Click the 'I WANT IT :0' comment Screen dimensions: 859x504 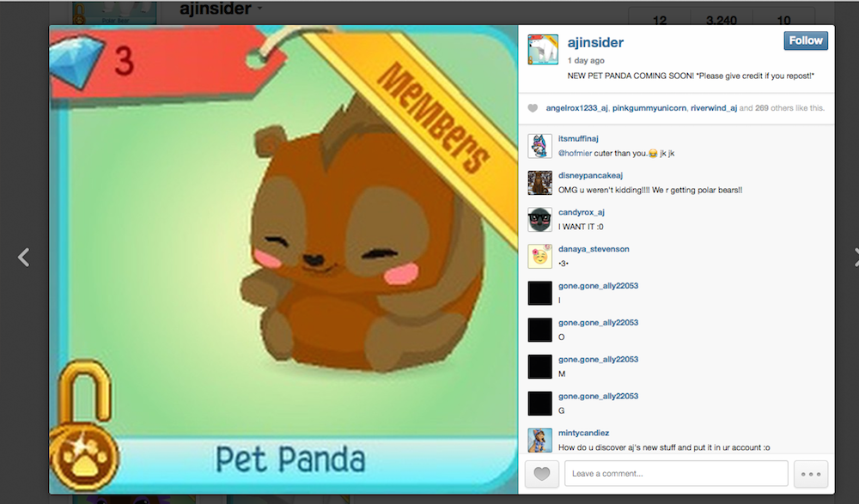pyautogui.click(x=581, y=227)
